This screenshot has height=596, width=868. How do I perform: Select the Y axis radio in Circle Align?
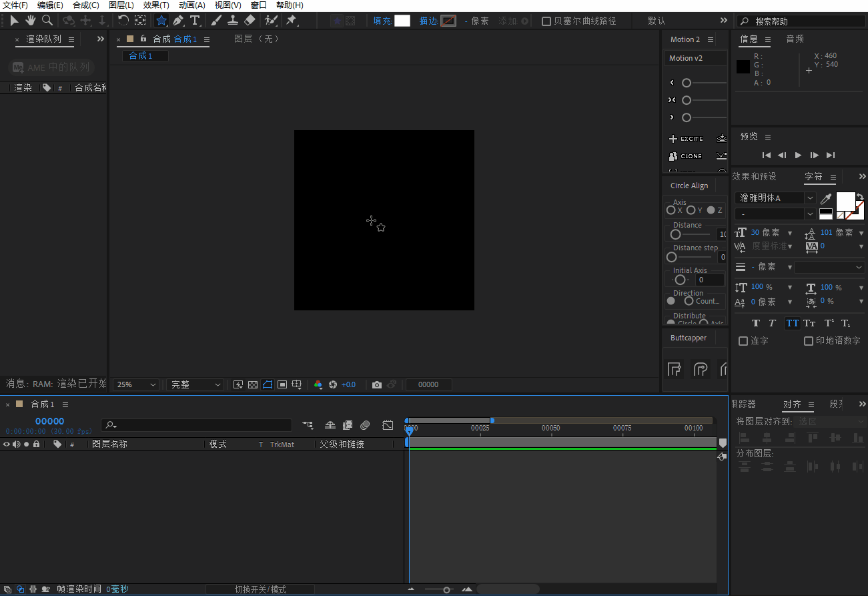[x=691, y=210]
